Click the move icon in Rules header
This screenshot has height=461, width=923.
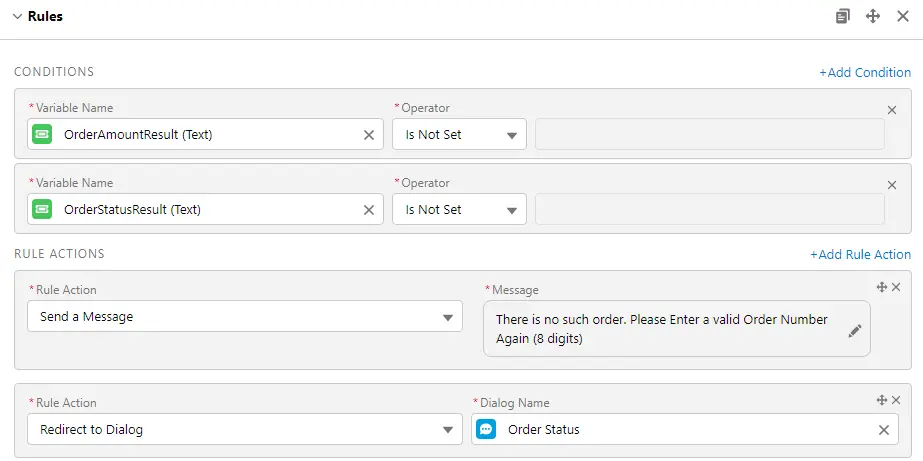pos(872,17)
